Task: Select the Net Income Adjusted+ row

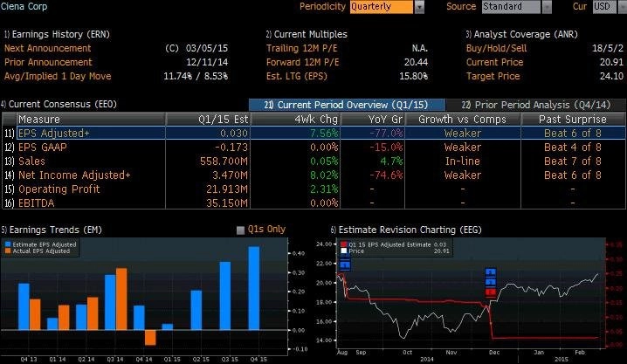Action: pos(313,175)
